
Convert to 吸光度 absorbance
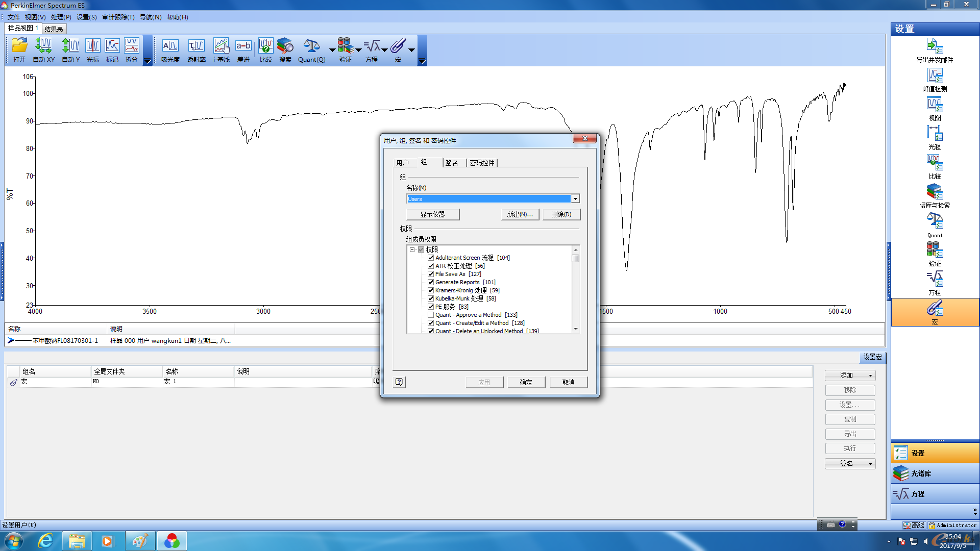[x=170, y=50]
